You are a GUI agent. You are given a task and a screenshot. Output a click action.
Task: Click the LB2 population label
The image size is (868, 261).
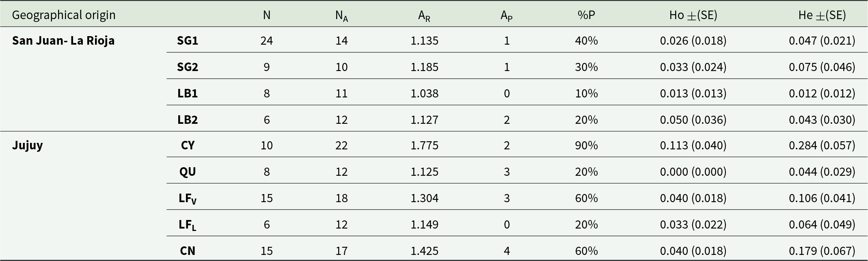188,120
